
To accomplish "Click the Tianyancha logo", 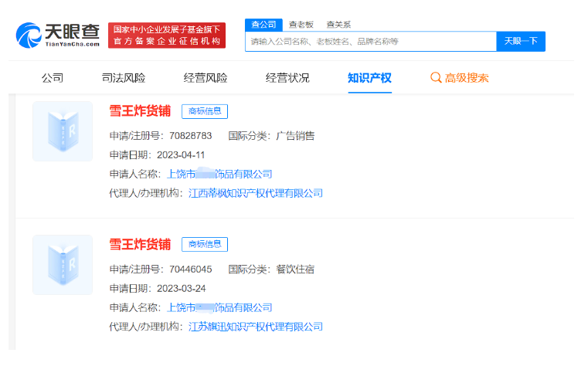I will (x=58, y=36).
